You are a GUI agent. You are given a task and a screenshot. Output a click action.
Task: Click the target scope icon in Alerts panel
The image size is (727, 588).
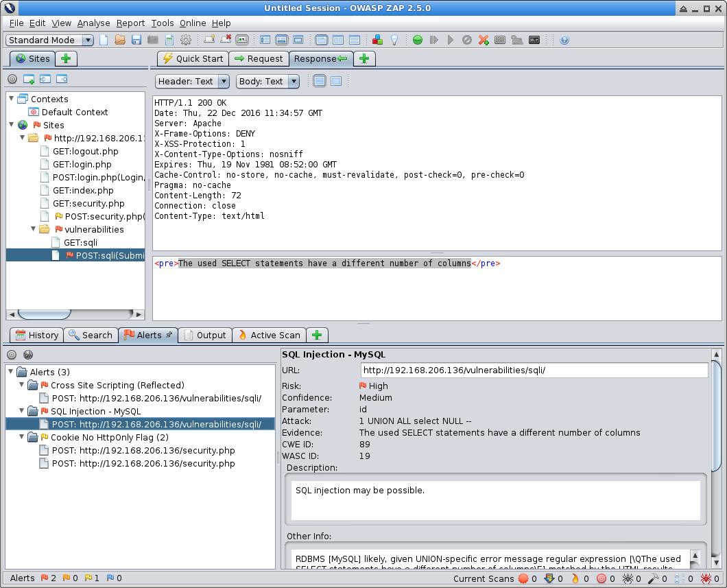[x=12, y=355]
